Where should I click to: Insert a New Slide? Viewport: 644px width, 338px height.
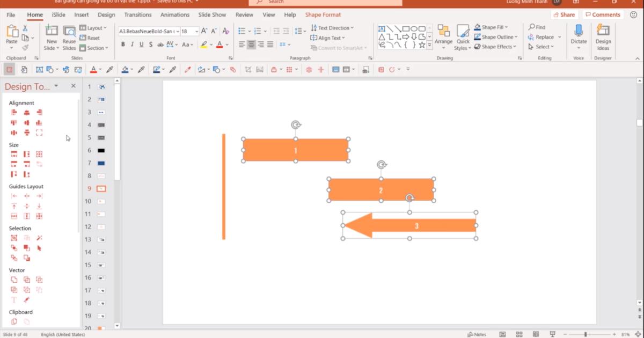pos(52,38)
